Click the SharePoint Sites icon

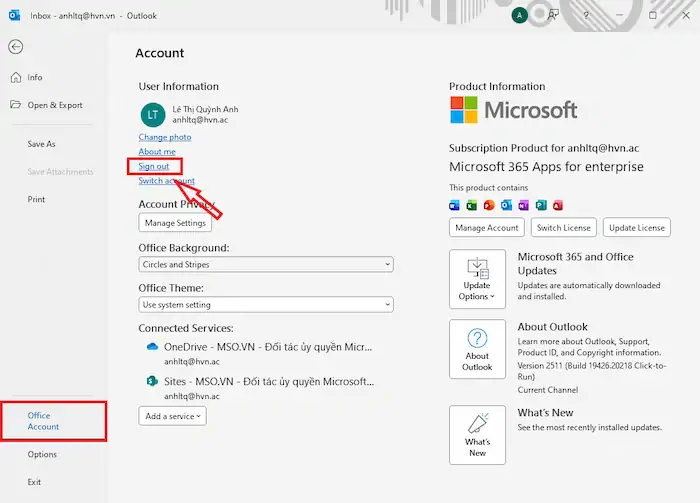click(x=152, y=381)
